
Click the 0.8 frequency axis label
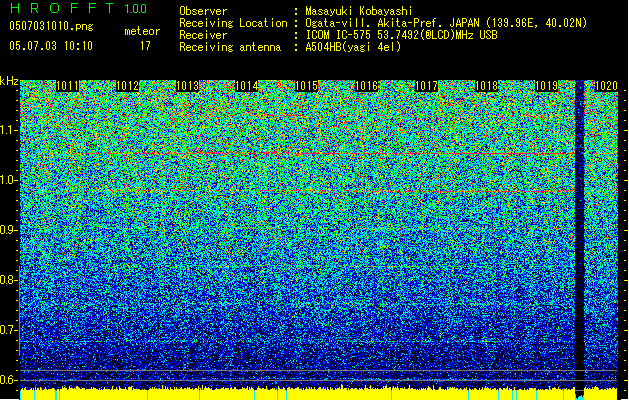[8, 280]
